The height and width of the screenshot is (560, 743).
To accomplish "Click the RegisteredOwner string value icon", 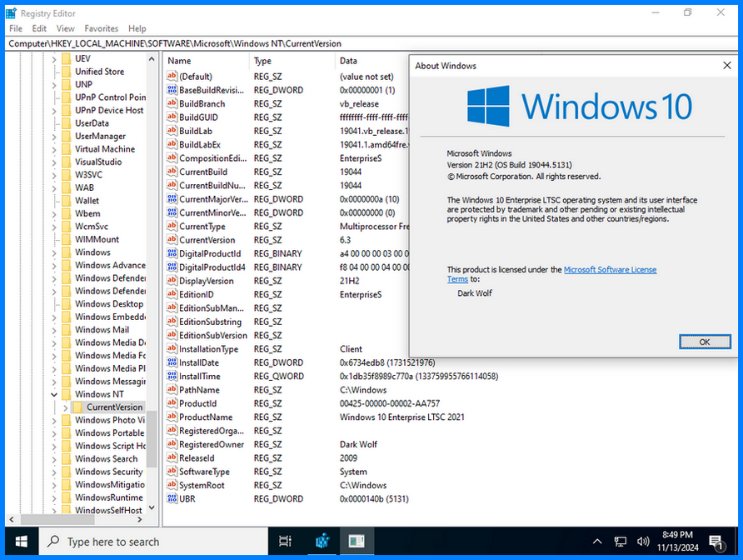I will click(172, 444).
